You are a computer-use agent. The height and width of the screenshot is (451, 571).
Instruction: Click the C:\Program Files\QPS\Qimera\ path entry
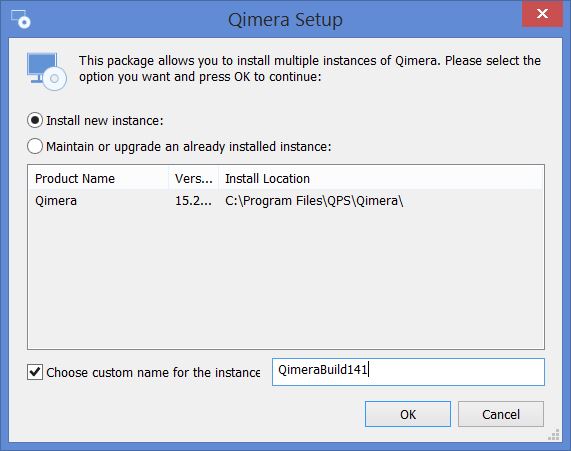(314, 201)
